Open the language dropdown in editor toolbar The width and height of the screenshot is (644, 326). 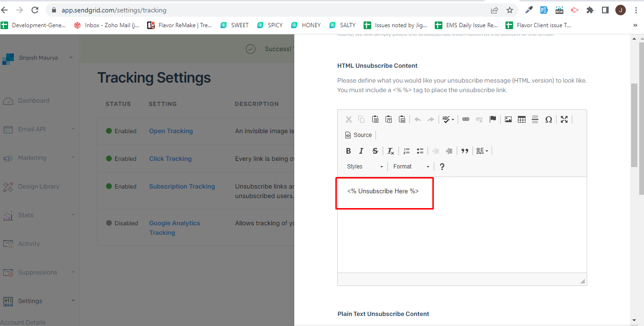coord(483,151)
